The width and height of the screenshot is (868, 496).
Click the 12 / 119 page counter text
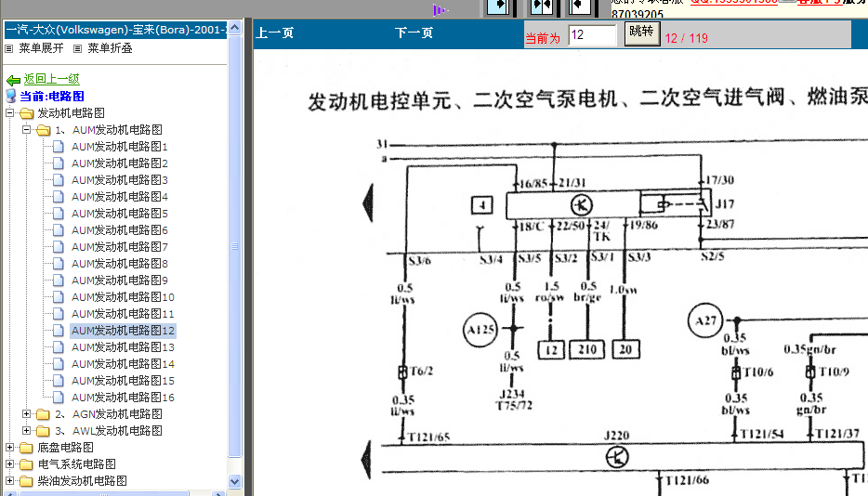687,38
